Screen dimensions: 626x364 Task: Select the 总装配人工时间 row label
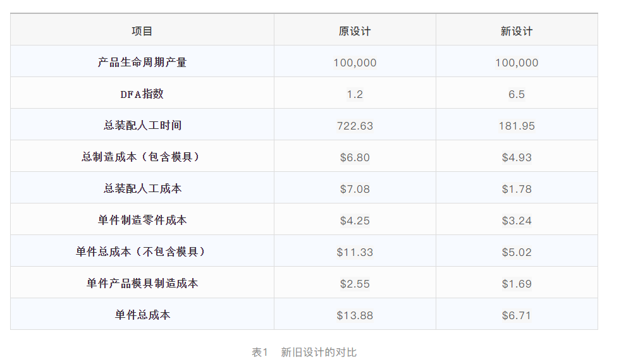[142, 126]
